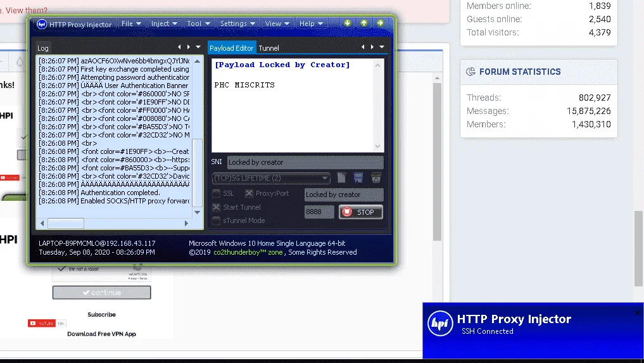
Task: Open the (TCP)SG LIFETIME (2) dropdown
Action: pos(271,178)
